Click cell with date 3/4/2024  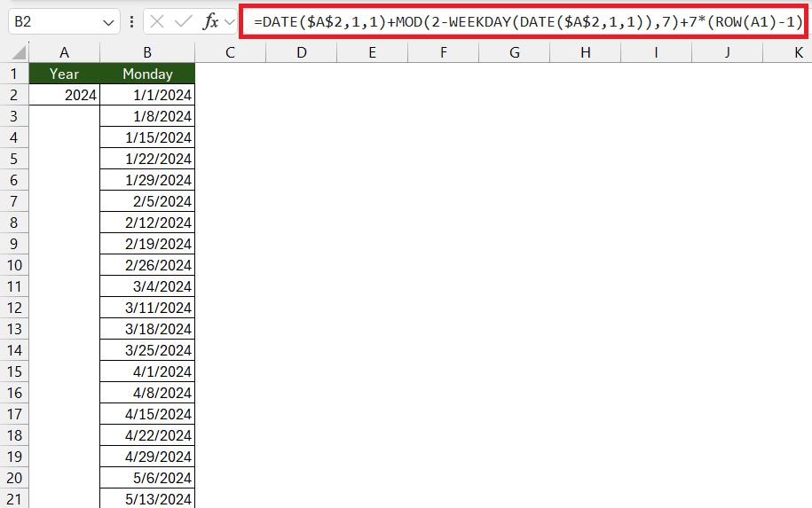click(x=147, y=286)
